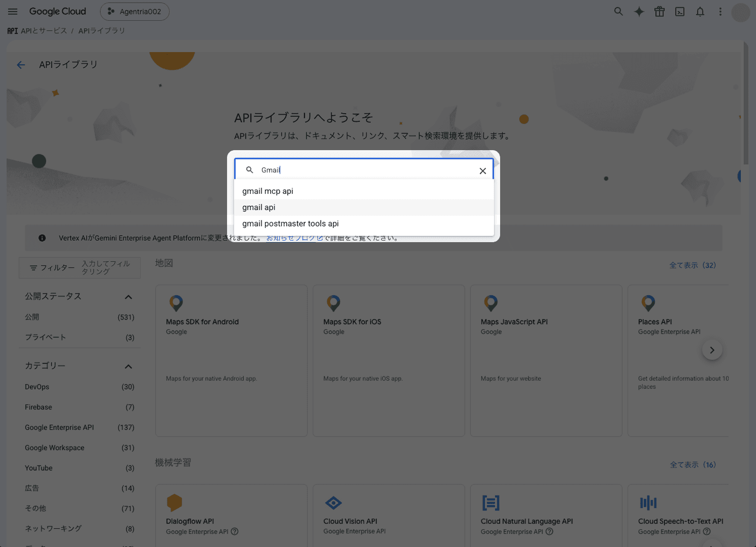Open the Maps JavaScript API card title

point(514,322)
